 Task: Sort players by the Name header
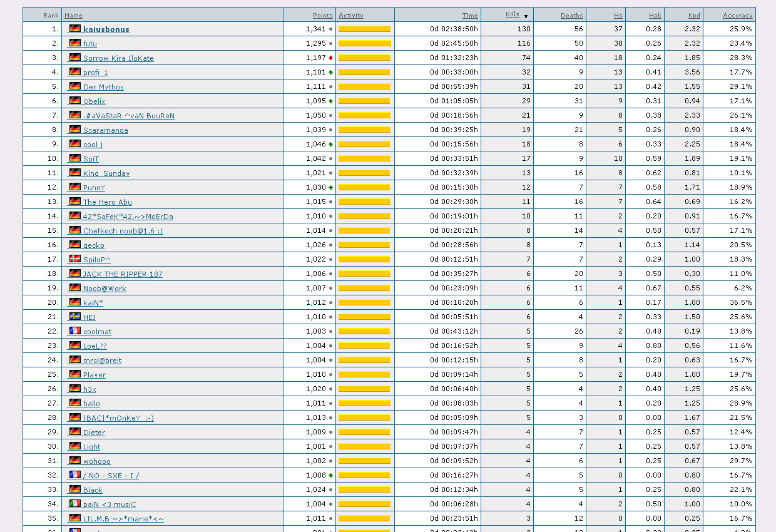click(73, 16)
